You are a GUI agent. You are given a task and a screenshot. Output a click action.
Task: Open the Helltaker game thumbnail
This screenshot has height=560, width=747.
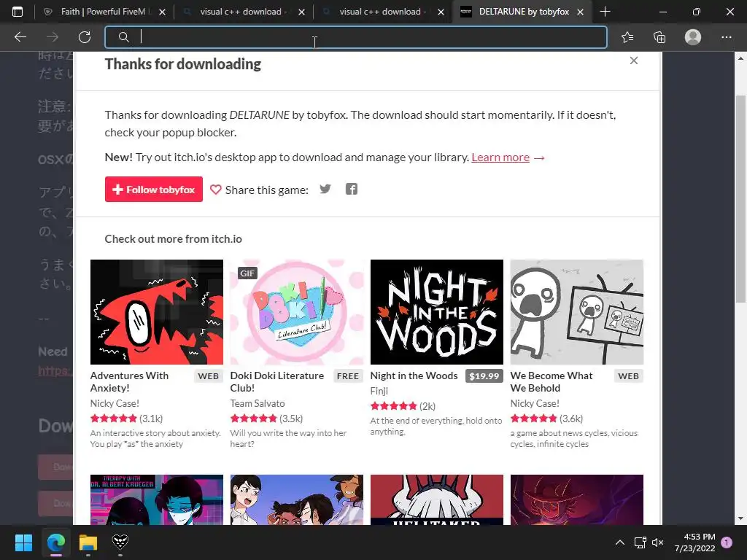click(x=437, y=499)
